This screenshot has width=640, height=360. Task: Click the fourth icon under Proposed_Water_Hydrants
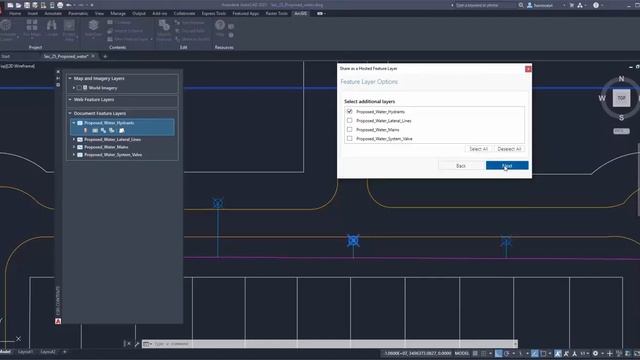pos(111,131)
